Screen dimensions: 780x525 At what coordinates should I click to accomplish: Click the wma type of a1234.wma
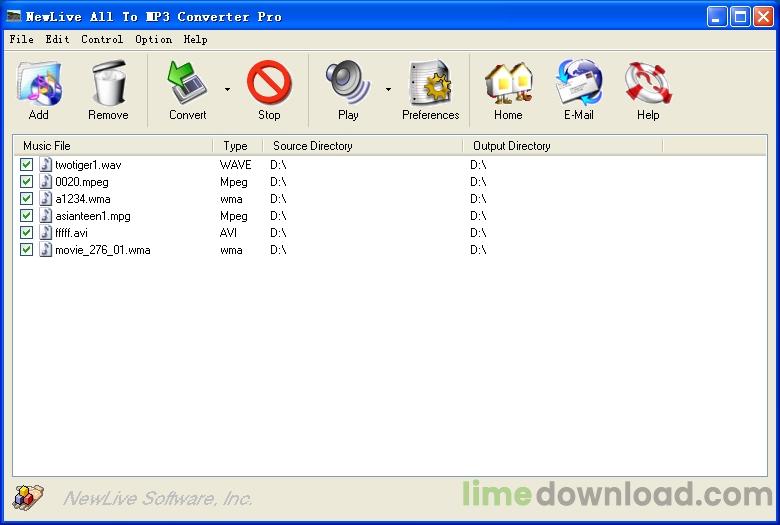coord(231,199)
